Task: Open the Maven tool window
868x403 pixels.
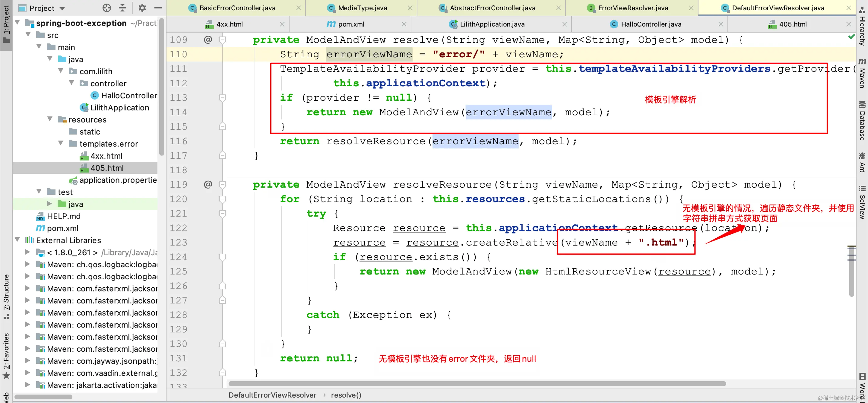Action: coord(862,73)
